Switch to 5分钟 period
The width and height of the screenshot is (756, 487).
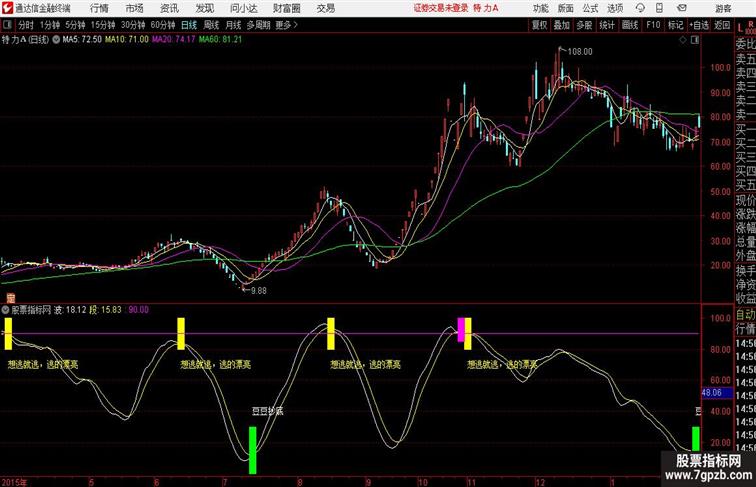75,25
